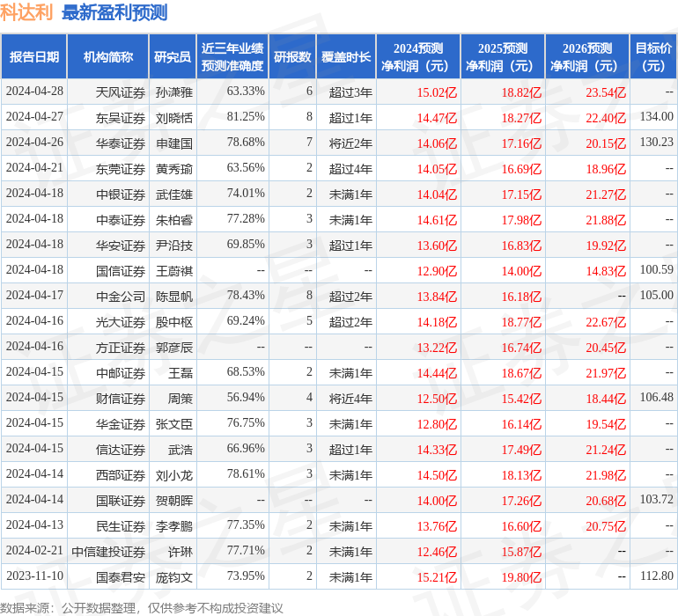678x616 pixels.
Task: Click the 2026预测净利润 column header
Action: [587, 56]
